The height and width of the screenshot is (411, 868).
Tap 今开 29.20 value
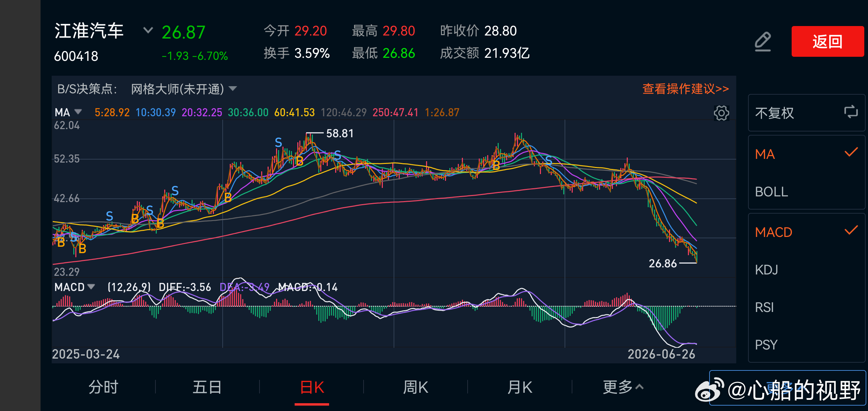pos(295,31)
